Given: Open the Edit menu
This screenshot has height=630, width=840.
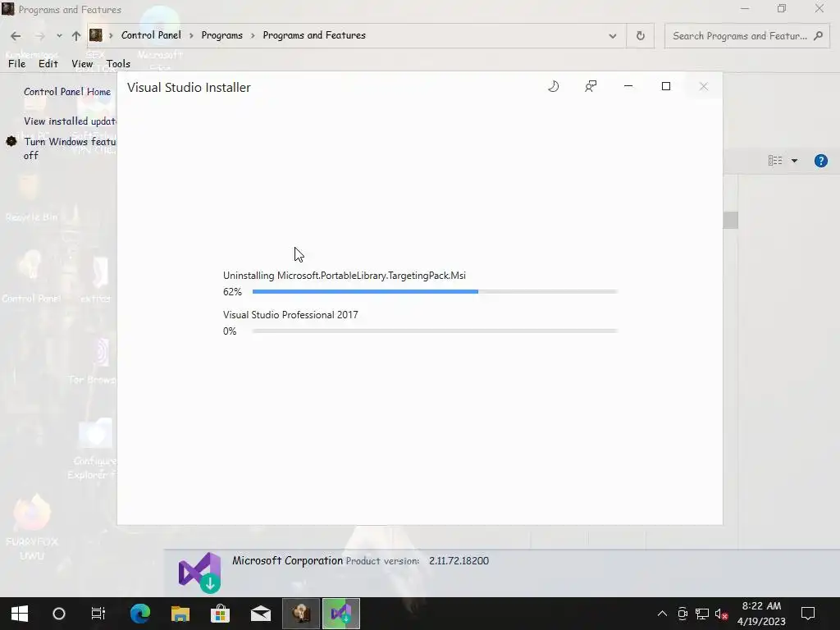Looking at the screenshot, I should coord(48,64).
